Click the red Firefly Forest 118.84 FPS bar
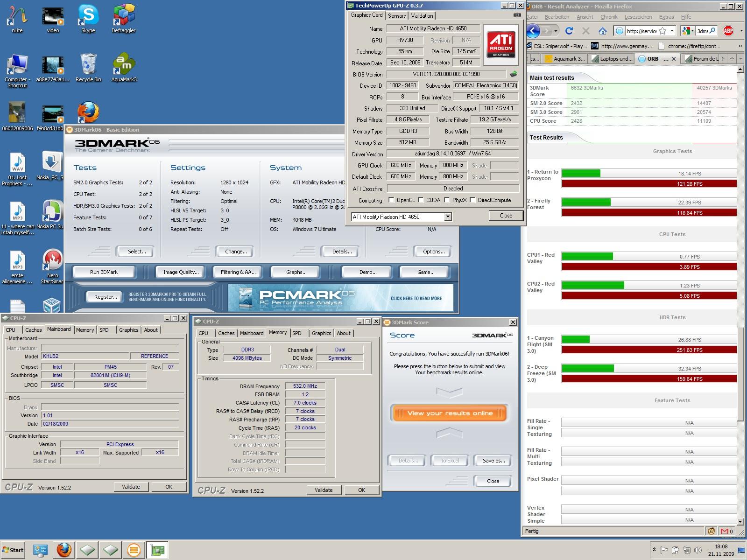The width and height of the screenshot is (747, 560). point(649,213)
